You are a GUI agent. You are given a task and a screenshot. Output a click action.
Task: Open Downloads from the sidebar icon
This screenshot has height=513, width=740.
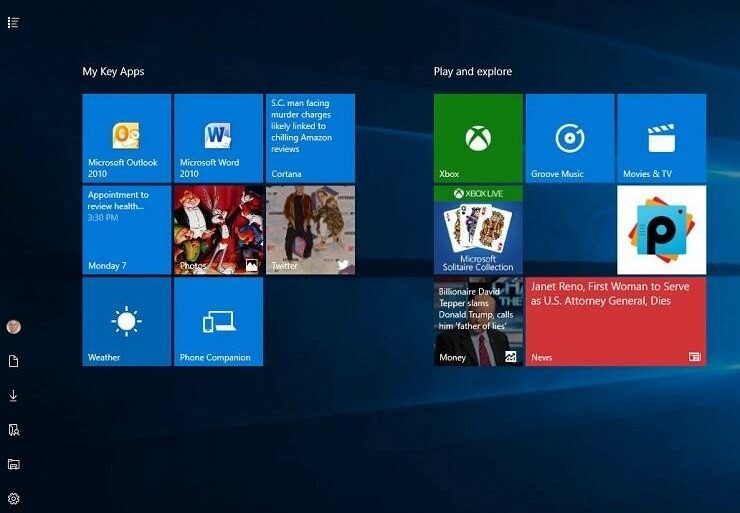click(13, 395)
